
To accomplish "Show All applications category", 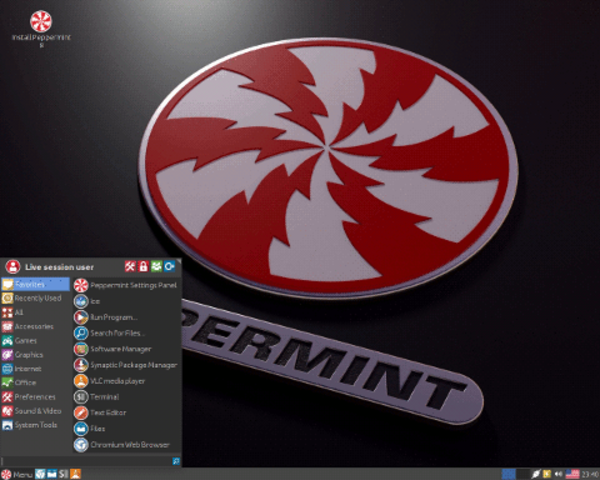I will tap(36, 312).
